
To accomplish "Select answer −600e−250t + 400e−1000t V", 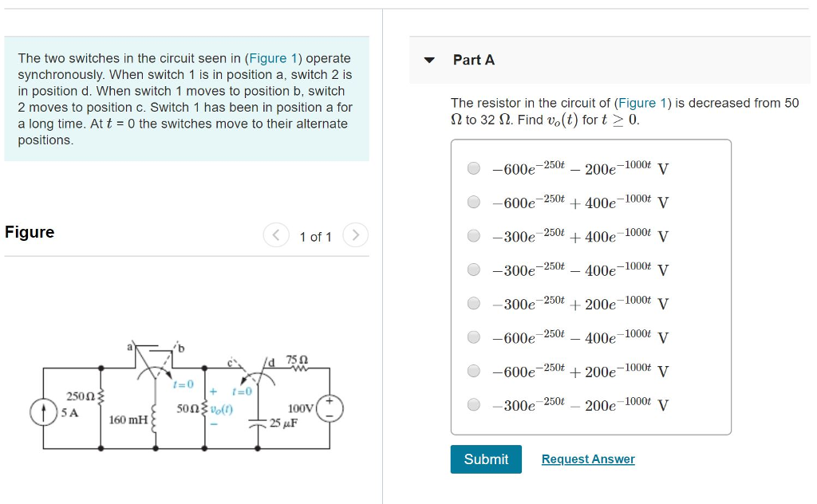I will coord(472,202).
